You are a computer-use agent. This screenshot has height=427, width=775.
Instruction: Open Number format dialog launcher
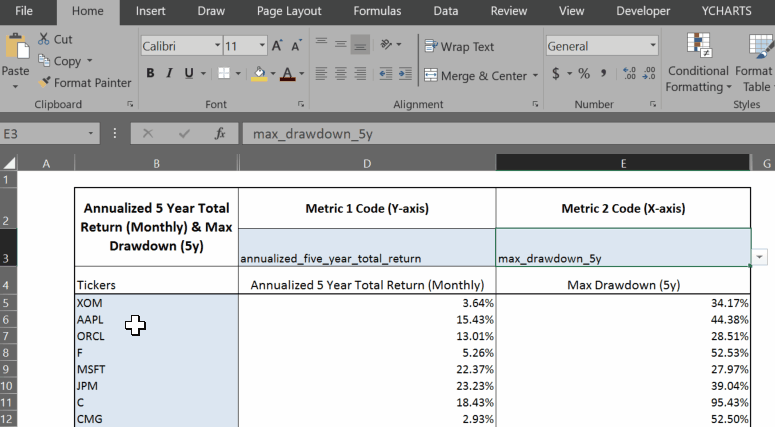pyautogui.click(x=652, y=104)
